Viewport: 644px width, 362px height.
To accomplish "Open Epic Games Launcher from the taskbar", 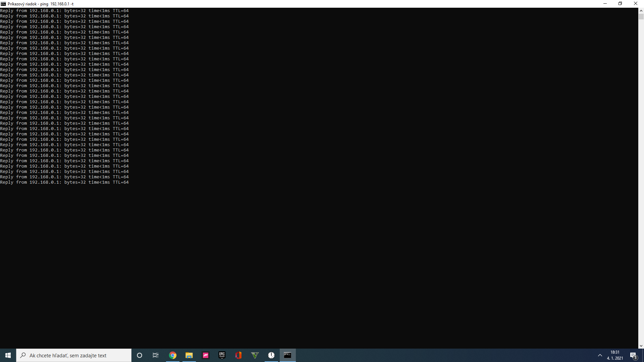I will (222, 355).
